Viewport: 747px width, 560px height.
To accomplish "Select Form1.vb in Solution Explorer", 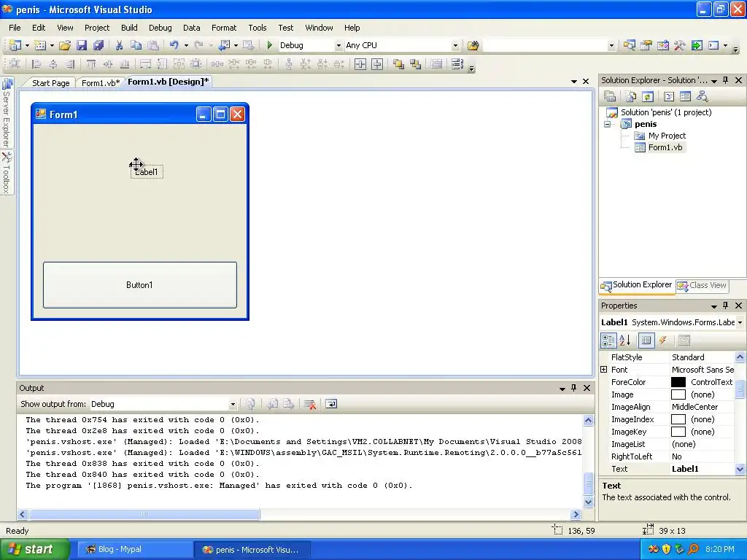I will (665, 147).
